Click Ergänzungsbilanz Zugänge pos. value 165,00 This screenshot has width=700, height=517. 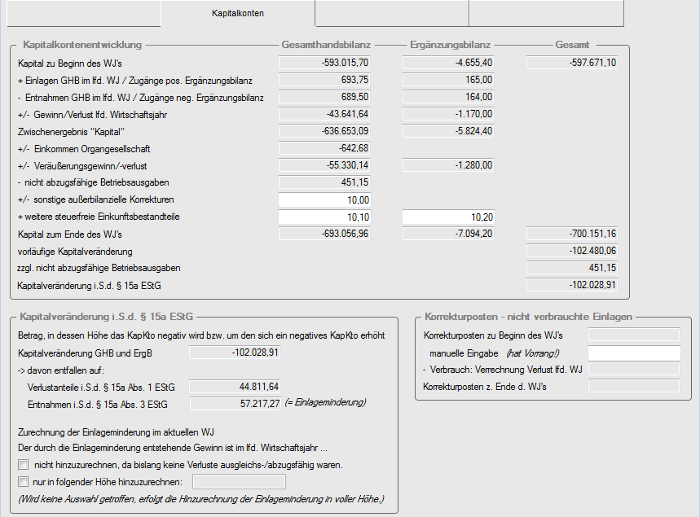tap(448, 80)
